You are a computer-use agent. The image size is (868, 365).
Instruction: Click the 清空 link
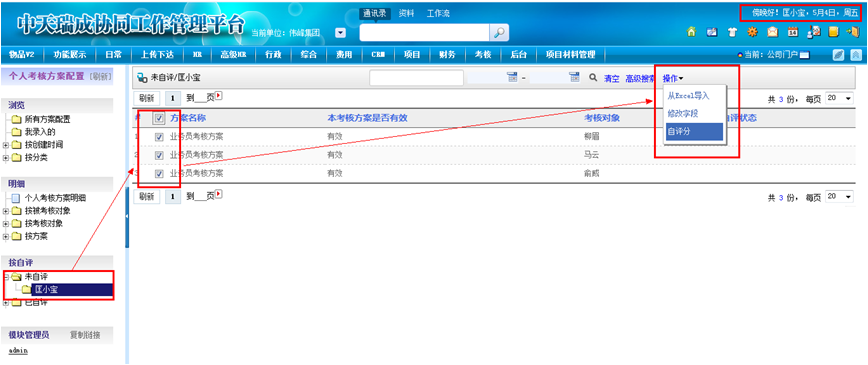pos(612,79)
